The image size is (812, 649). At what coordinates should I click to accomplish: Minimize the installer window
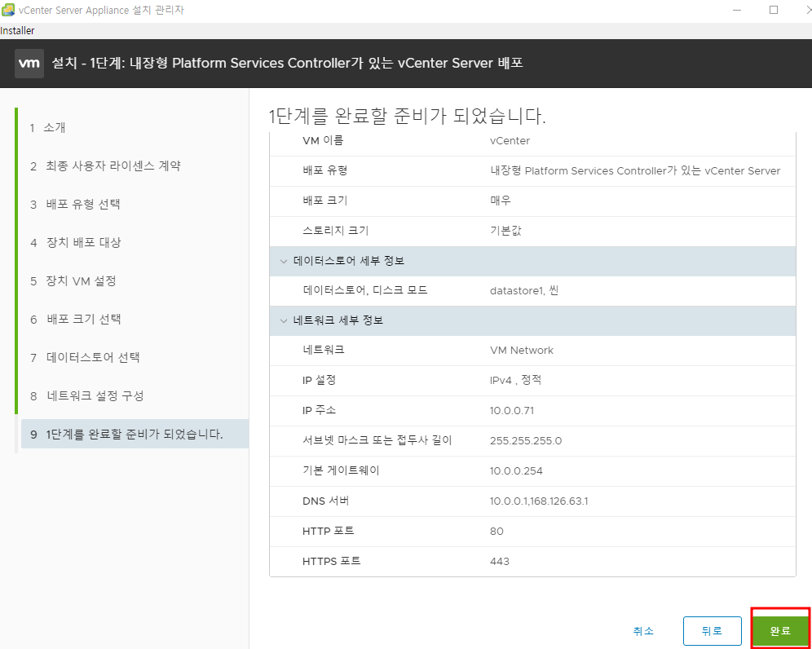coord(737,10)
